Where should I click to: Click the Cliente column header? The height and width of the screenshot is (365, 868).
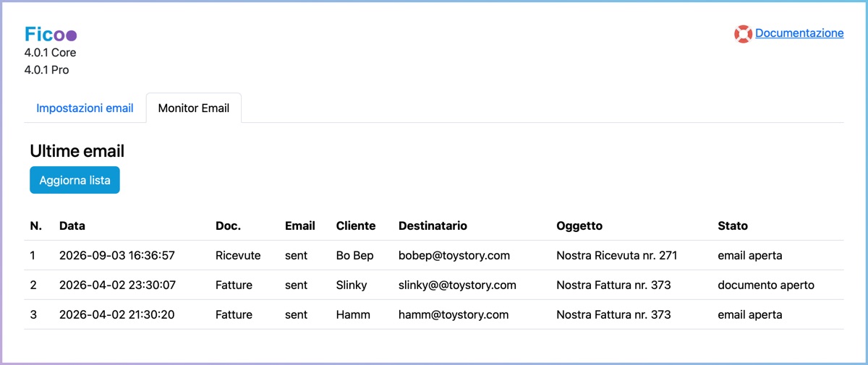click(356, 226)
